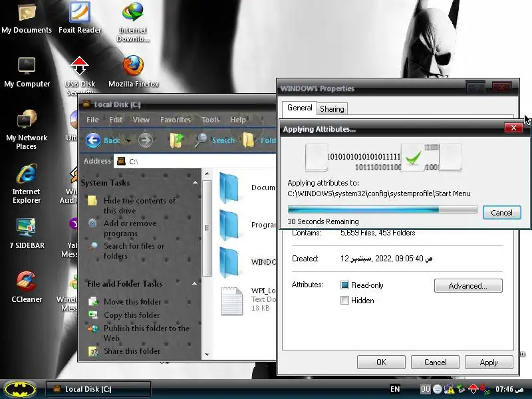The height and width of the screenshot is (399, 532).
Task: Open the Help menu in Local Disk window
Action: point(238,120)
